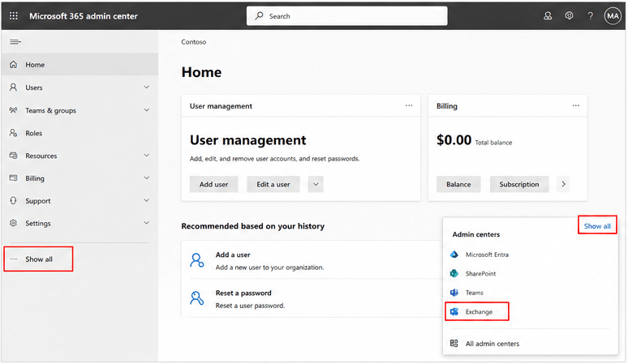Select Home in the navigation menu
Screen dimensions: 628x364
pyautogui.click(x=80, y=64)
